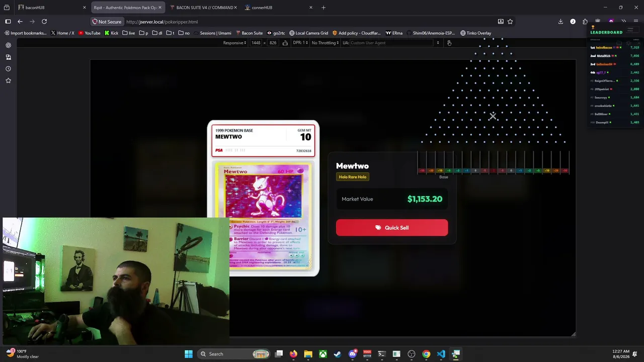Rotate the viewport orientation

[x=285, y=43]
